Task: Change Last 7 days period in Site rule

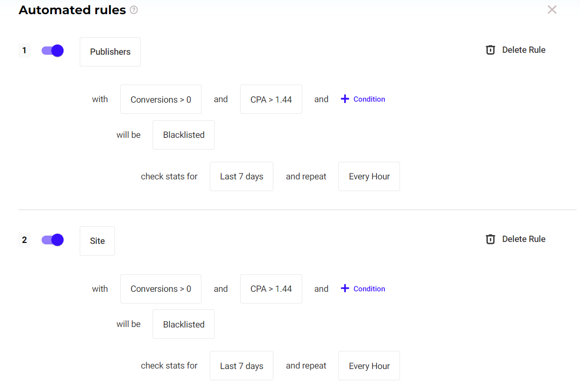Action: 242,366
